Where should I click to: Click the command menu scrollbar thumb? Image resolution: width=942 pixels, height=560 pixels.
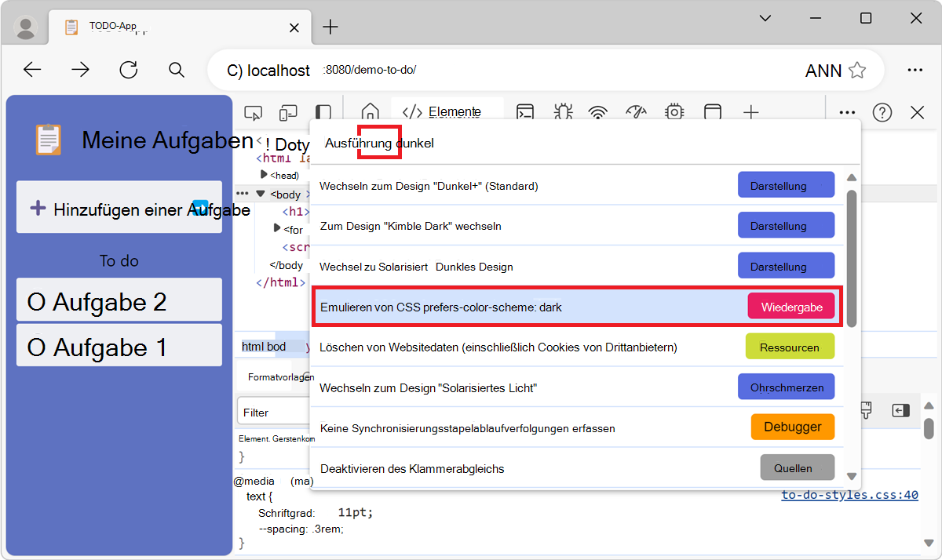pyautogui.click(x=852, y=259)
